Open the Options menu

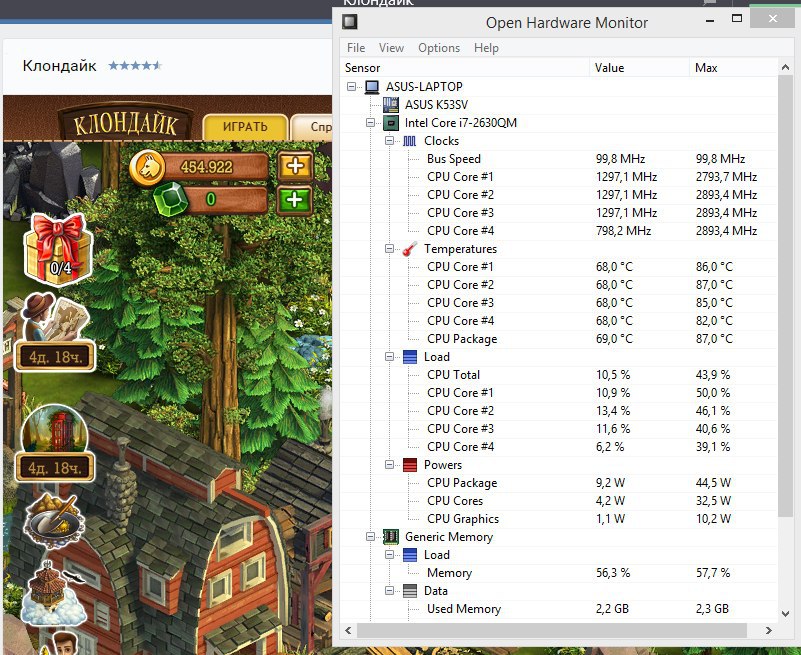(439, 48)
